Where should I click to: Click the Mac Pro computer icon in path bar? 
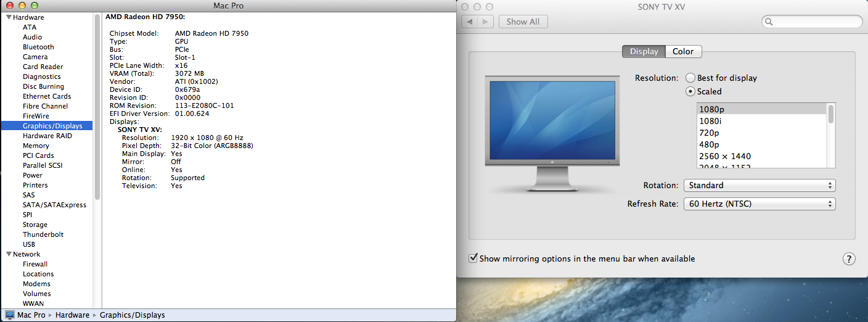(9, 315)
